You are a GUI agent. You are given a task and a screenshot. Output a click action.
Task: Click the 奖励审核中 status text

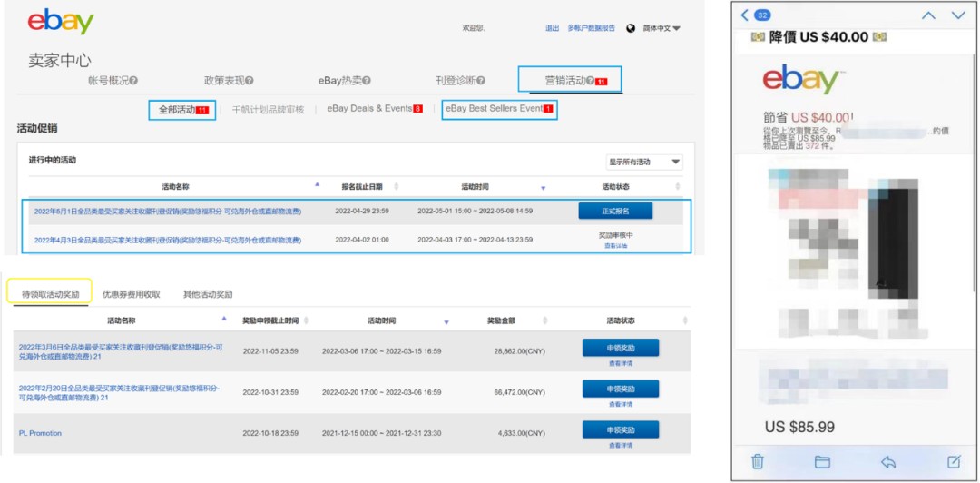tap(615, 236)
